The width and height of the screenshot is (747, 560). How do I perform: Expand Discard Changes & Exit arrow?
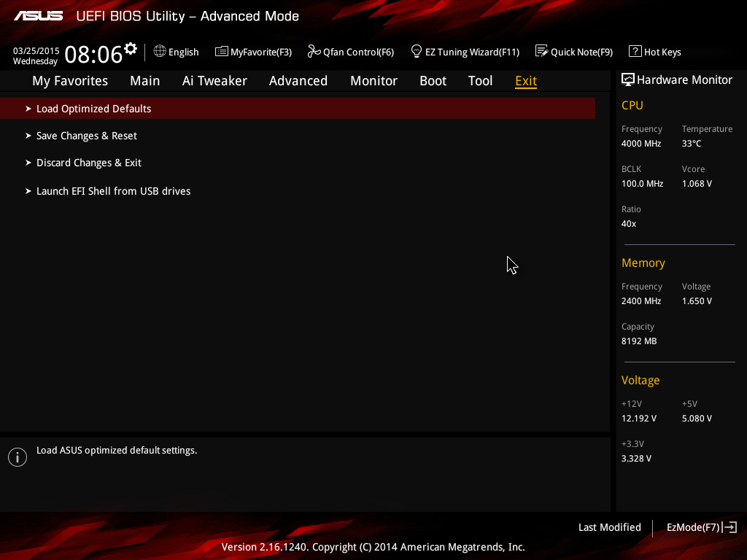coord(28,163)
